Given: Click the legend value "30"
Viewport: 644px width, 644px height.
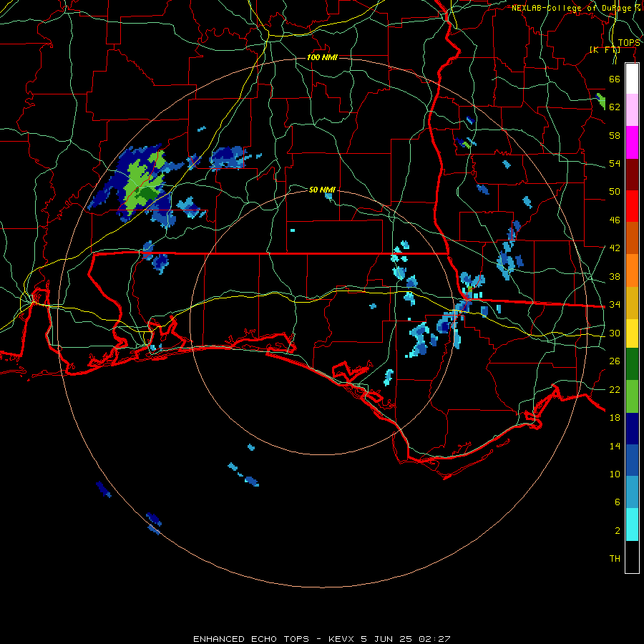Looking at the screenshot, I should [615, 333].
